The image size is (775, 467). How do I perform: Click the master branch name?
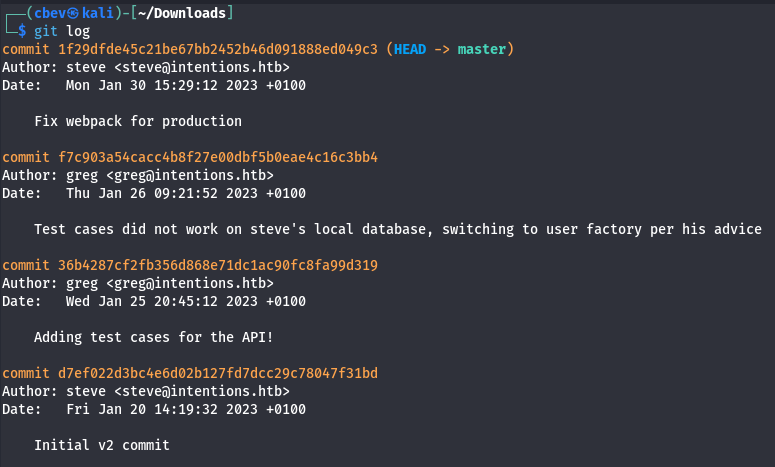click(x=481, y=49)
